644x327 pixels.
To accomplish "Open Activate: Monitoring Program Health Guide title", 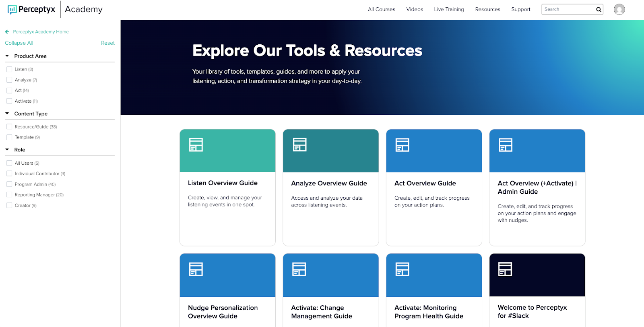I will (429, 312).
